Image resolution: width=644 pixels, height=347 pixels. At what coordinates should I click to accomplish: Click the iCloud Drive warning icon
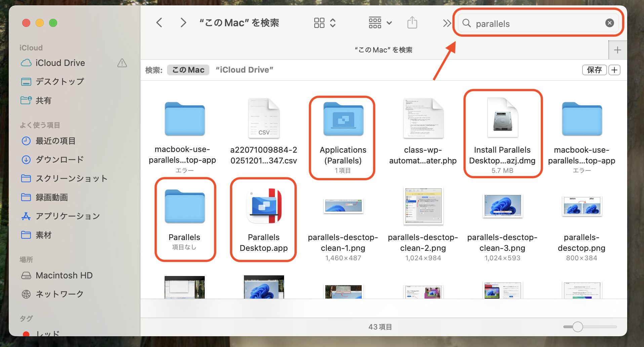tap(122, 63)
